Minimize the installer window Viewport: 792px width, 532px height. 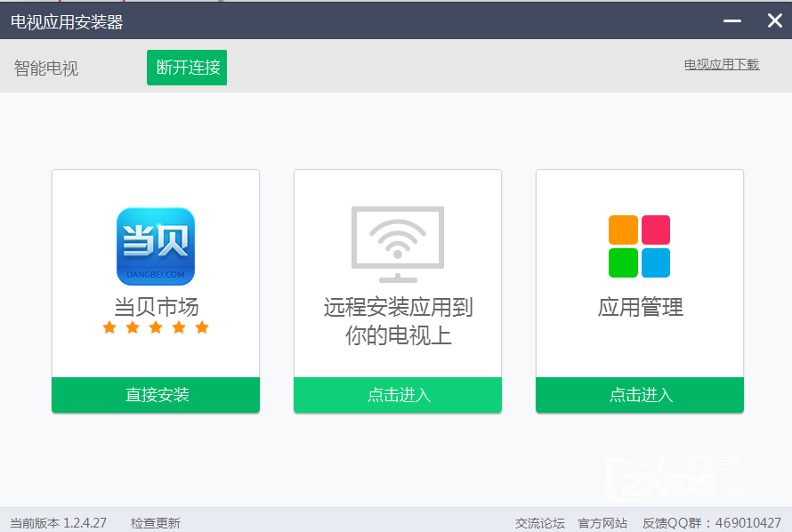click(x=731, y=20)
